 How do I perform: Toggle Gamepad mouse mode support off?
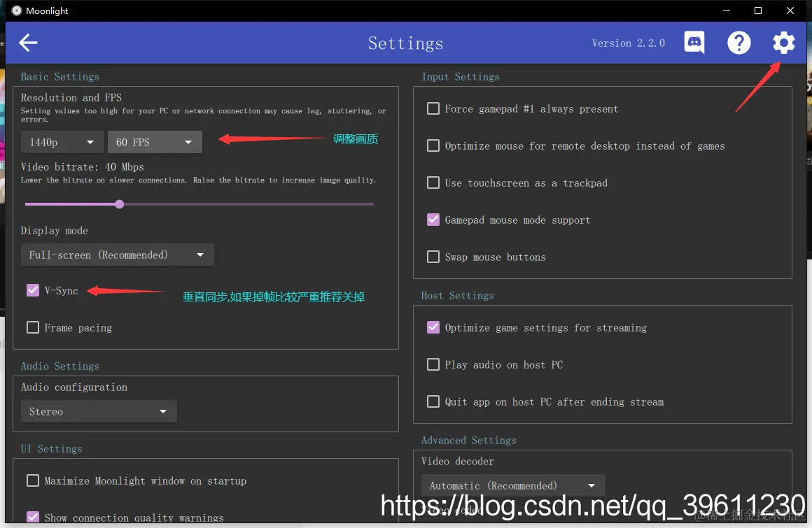[433, 220]
